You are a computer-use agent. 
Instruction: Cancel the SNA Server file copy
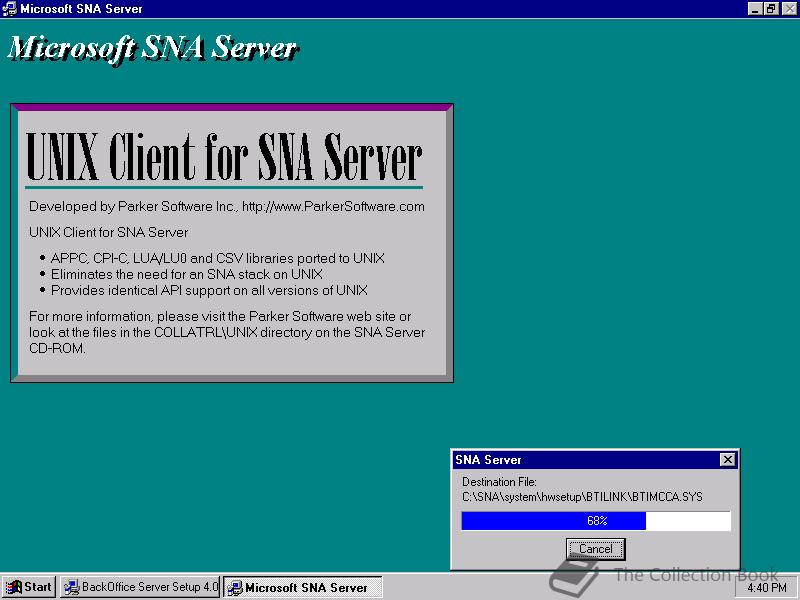(x=595, y=549)
